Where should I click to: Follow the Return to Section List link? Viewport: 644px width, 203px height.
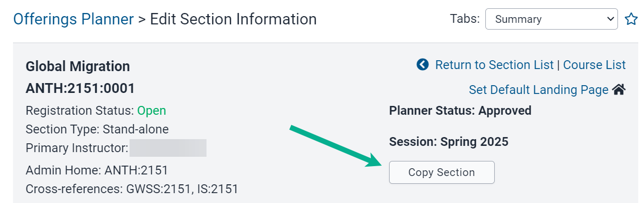[494, 65]
